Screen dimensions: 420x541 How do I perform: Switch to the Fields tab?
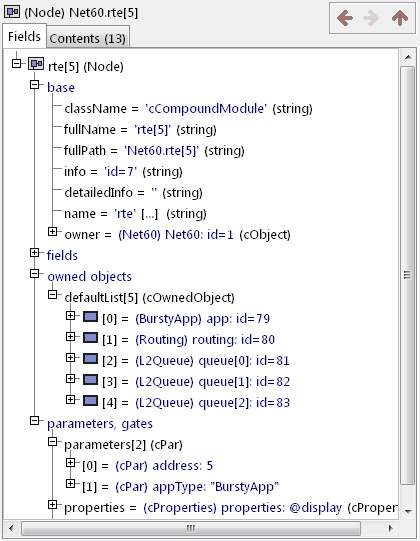coord(24,36)
